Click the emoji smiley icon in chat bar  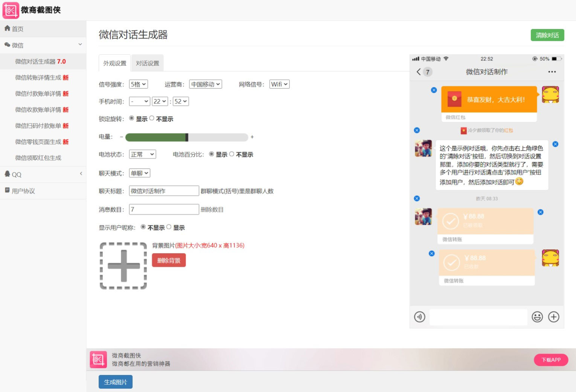pyautogui.click(x=537, y=317)
